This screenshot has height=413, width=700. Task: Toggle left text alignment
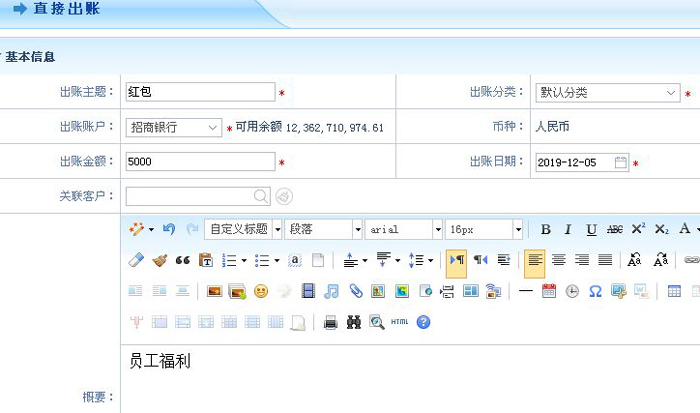(535, 260)
